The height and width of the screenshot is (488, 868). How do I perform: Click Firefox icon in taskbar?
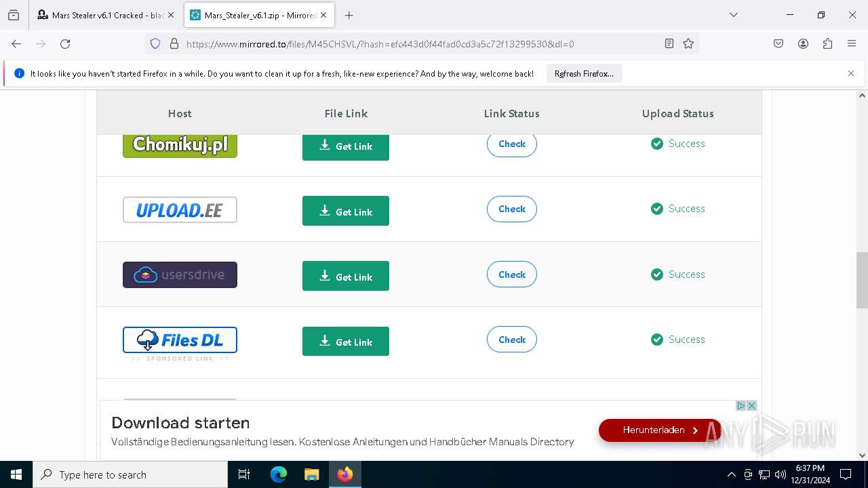[x=345, y=474]
